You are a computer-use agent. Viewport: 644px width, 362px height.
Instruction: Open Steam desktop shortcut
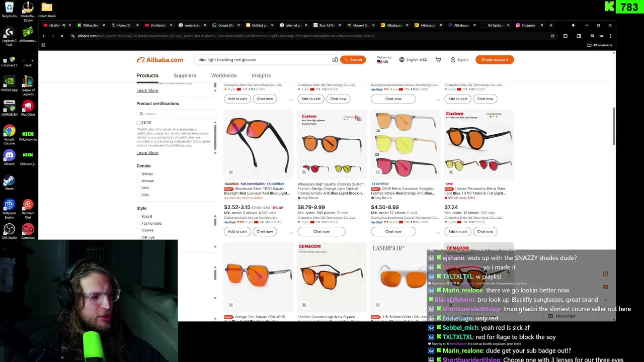point(9,182)
